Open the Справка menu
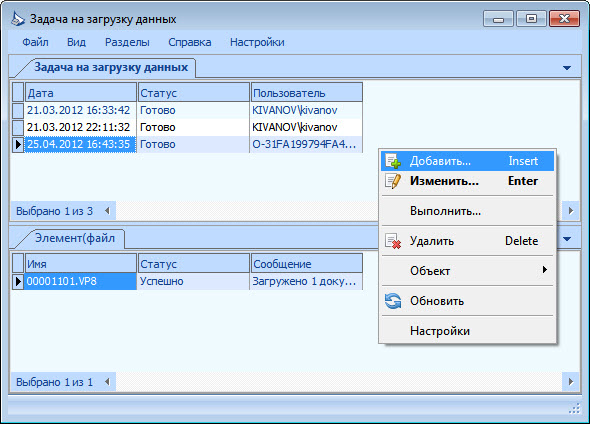 pos(189,42)
